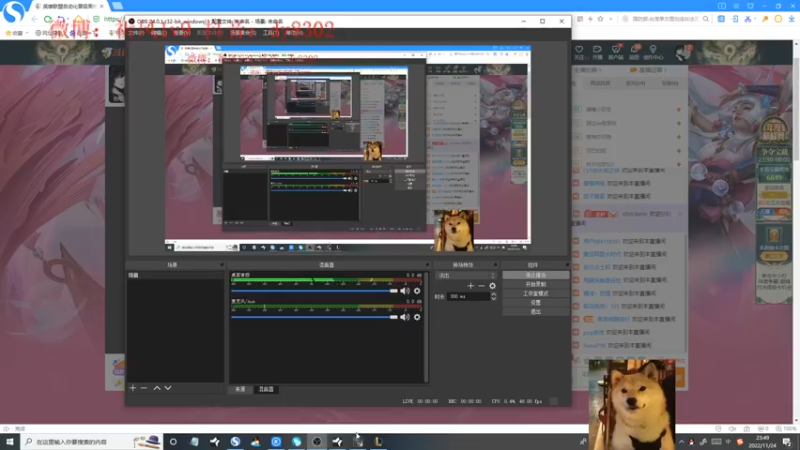Click the browser lightning speed-mode icon
Screen dimensions: 800x450
(590, 19)
